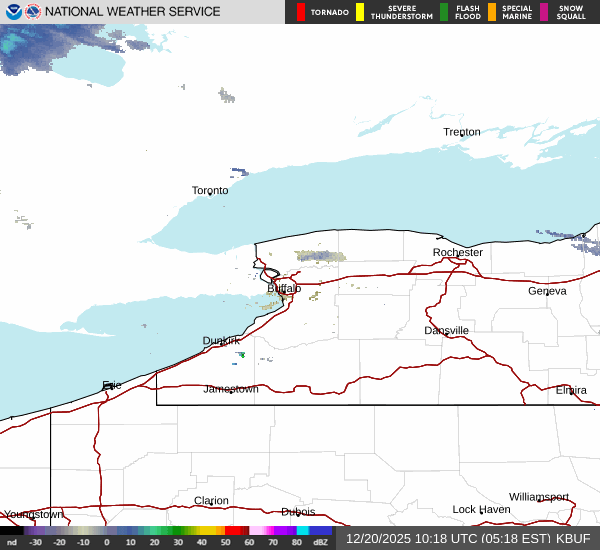Click the Jamestown city label
600x550 pixels.
click(x=231, y=389)
